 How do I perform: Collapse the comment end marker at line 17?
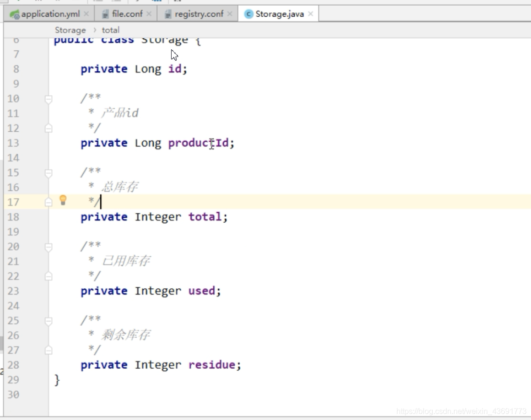pos(48,202)
